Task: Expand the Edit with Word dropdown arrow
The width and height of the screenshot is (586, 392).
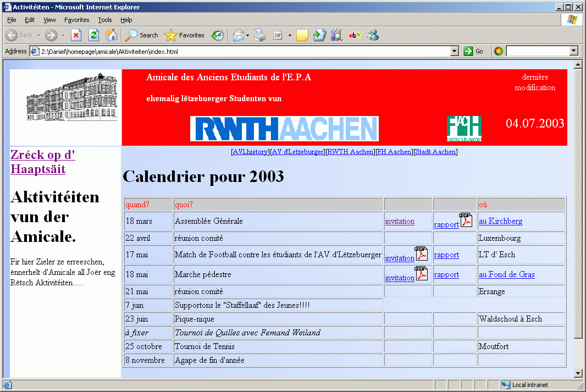Action: click(290, 36)
